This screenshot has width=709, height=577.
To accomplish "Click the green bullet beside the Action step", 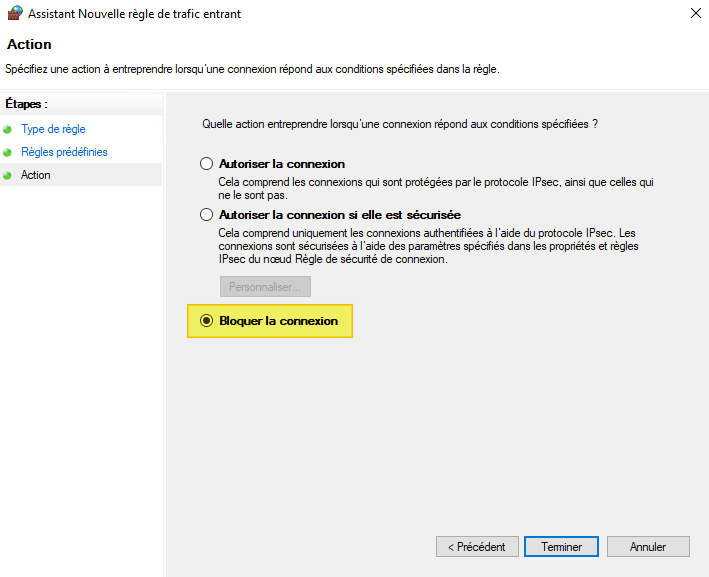I will pyautogui.click(x=8, y=175).
